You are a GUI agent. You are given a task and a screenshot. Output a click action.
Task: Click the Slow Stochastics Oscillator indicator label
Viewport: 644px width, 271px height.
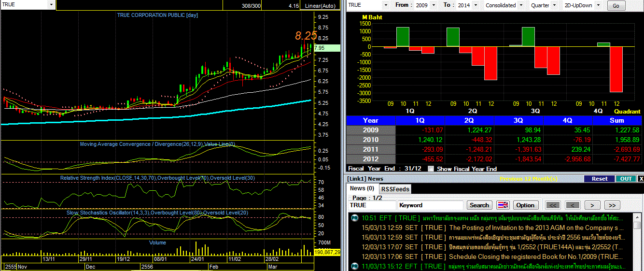pyautogui.click(x=157, y=213)
